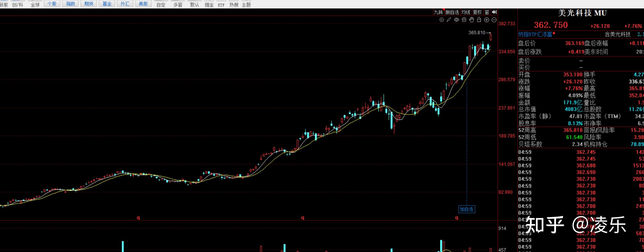This screenshot has height=252, width=644.
Task: Open the 纳指ETF汇添富 link
Action: click(x=535, y=34)
